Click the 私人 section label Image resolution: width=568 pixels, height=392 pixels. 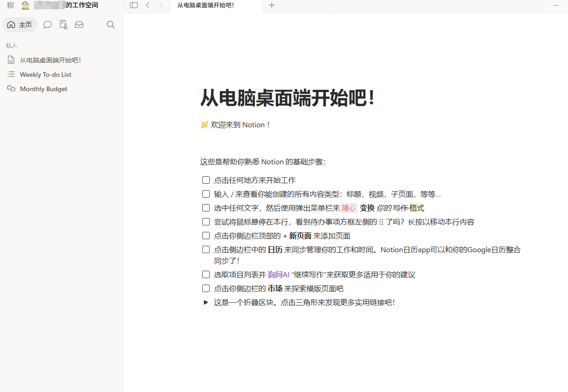(12, 45)
